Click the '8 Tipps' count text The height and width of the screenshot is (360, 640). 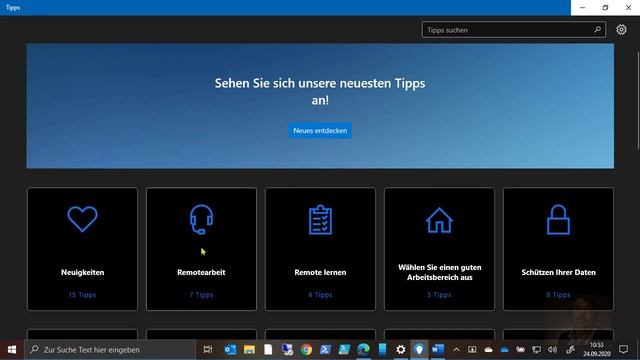(558, 295)
